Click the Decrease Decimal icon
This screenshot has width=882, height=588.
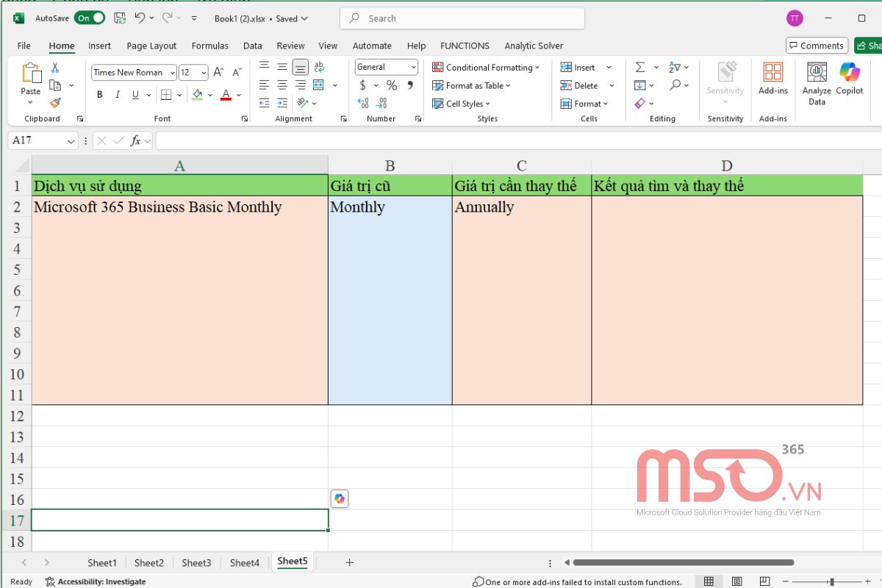click(x=383, y=104)
